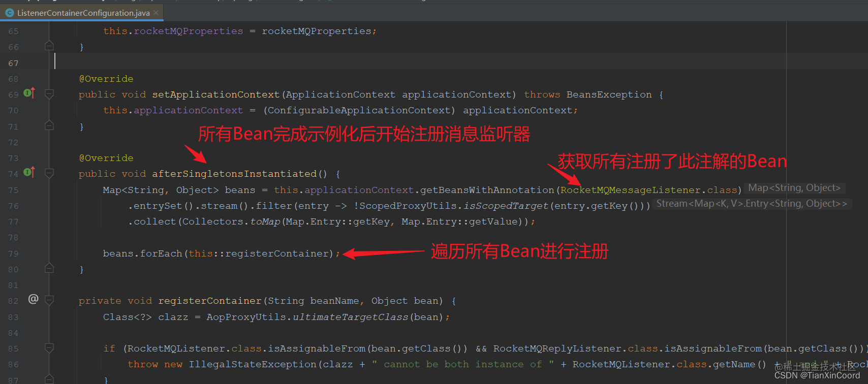Image resolution: width=868 pixels, height=384 pixels.
Task: Click the Java class icon on the tab
Action: [x=9, y=13]
